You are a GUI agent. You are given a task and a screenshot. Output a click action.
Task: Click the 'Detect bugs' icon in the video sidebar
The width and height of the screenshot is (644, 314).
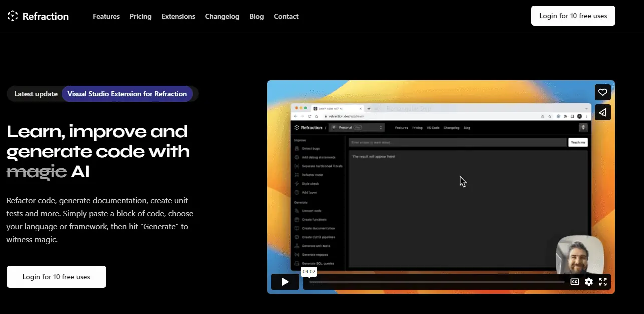[x=297, y=149]
